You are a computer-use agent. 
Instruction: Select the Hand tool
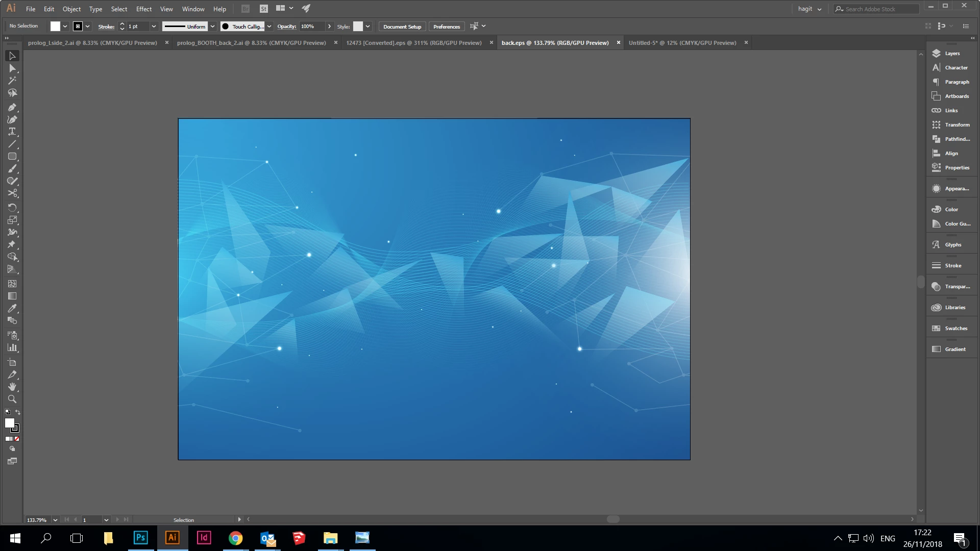12,387
